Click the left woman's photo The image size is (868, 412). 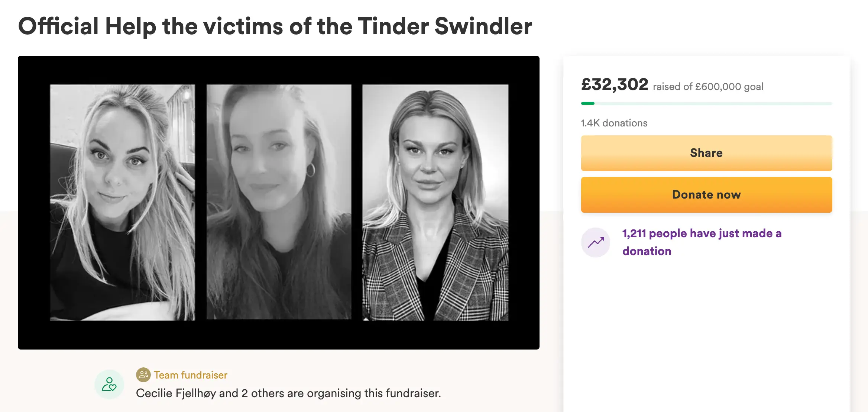[x=122, y=202]
